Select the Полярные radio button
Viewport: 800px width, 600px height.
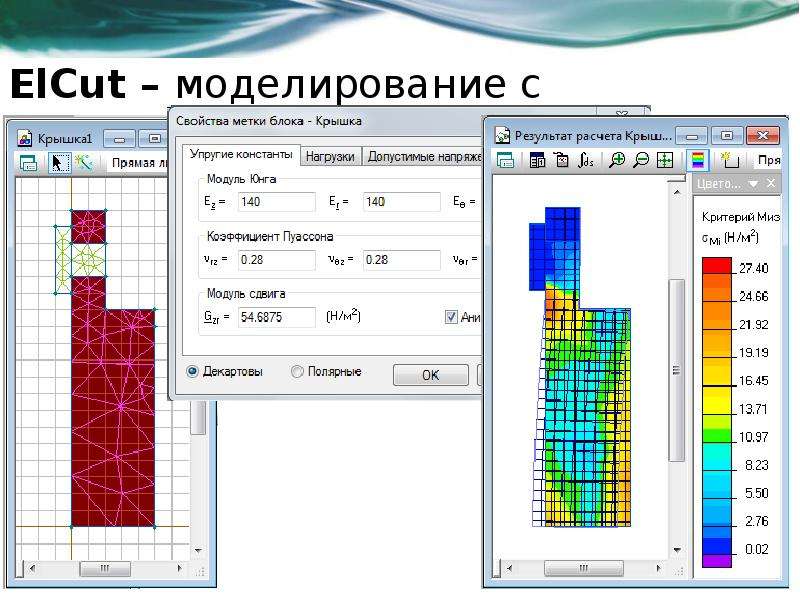(297, 371)
